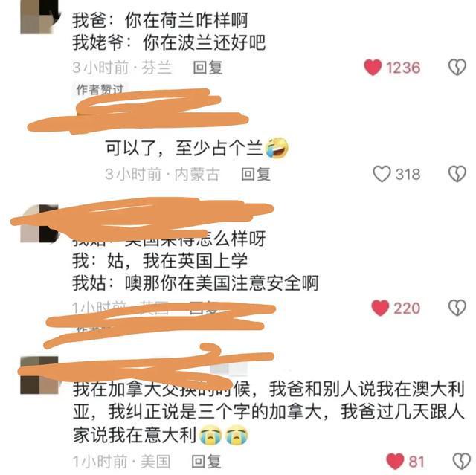Dislike the 荷兰 comment with broken heart
Viewport: 476px width, 475px height.
click(457, 67)
